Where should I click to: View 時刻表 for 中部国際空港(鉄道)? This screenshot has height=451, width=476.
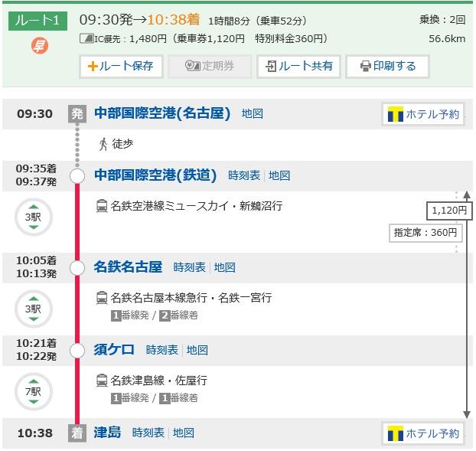click(244, 175)
